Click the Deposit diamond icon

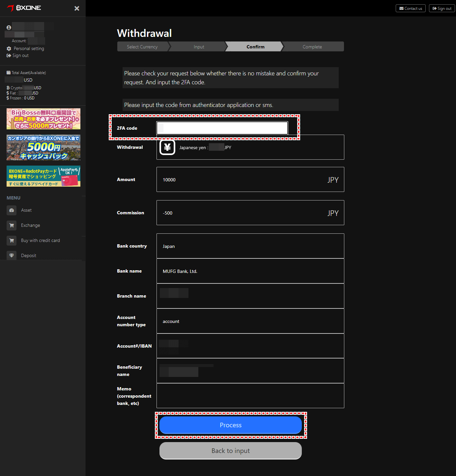pyautogui.click(x=12, y=255)
